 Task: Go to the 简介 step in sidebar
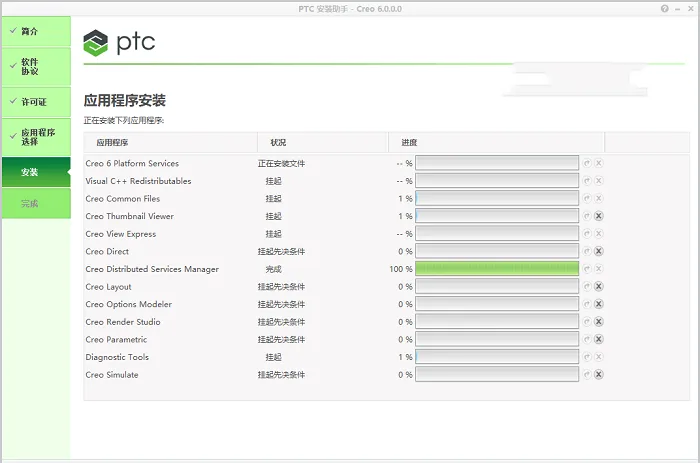(36, 31)
